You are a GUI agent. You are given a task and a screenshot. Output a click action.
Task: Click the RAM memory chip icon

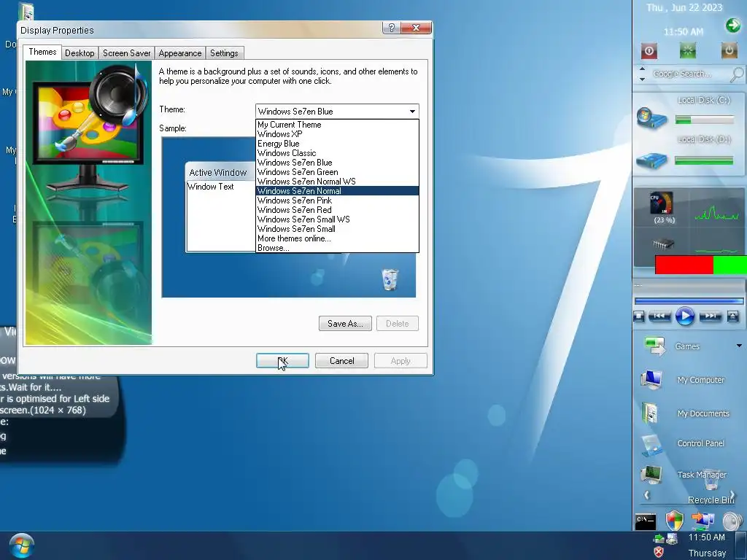[662, 244]
